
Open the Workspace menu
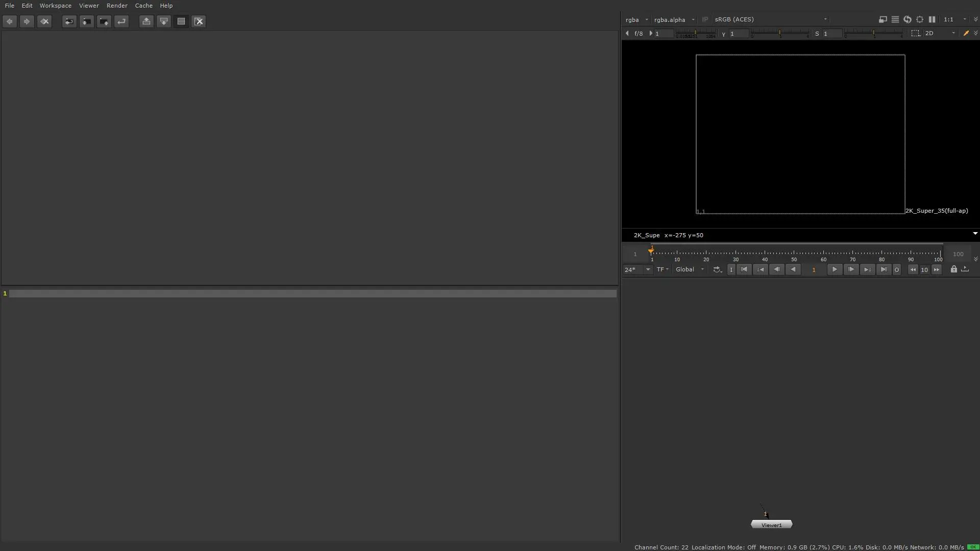55,6
